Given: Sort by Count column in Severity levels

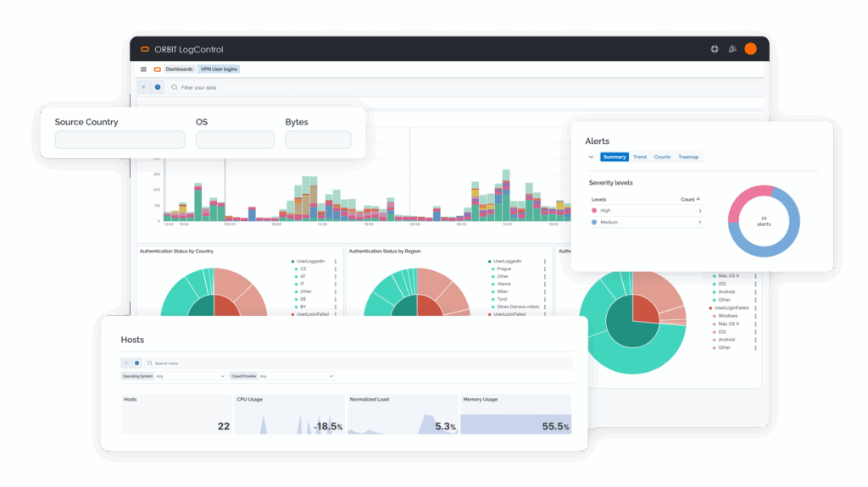Looking at the screenshot, I should tap(690, 199).
